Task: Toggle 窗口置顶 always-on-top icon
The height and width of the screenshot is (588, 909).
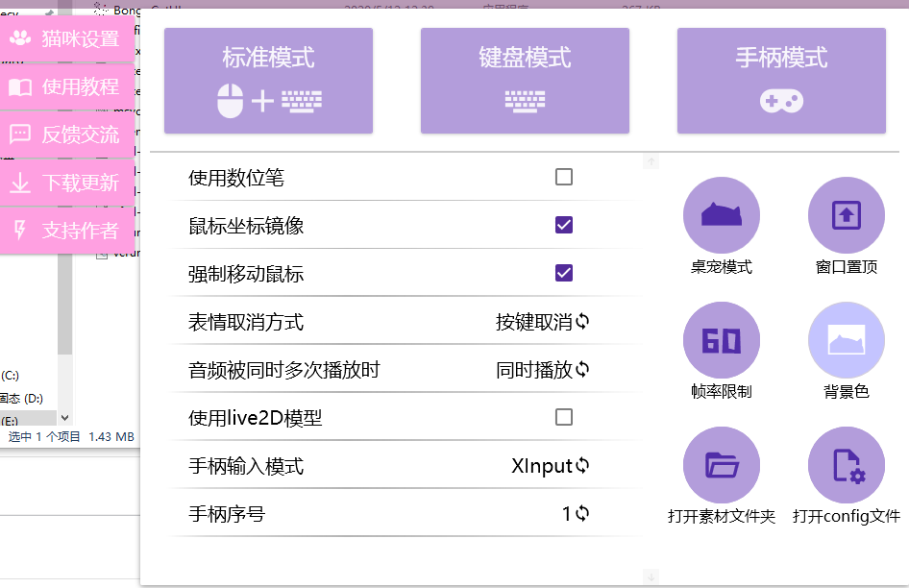Action: click(847, 215)
